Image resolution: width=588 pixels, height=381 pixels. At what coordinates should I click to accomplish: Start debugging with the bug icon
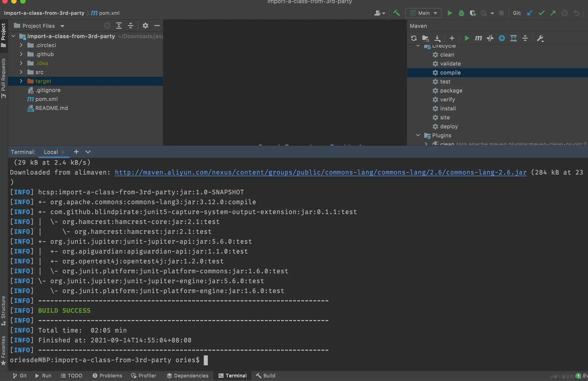pos(461,13)
